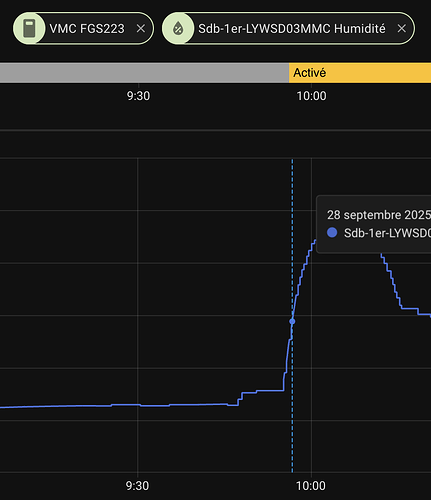Remove the VMC FGS223 chip
Viewport: 431px width, 500px height.
click(141, 29)
